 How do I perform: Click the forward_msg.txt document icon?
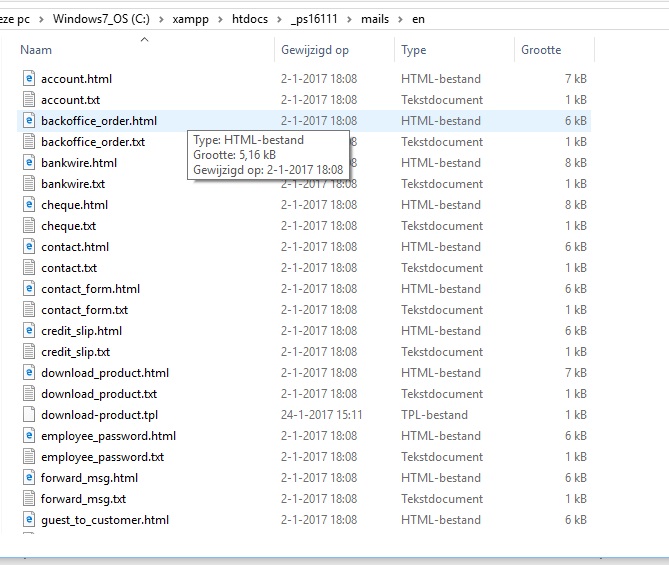[29, 498]
